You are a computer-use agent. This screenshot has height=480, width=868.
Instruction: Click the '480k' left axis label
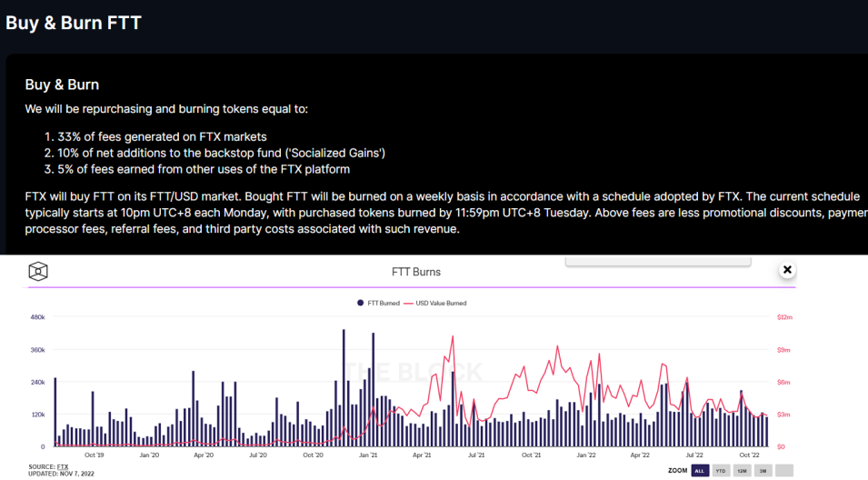click(x=37, y=317)
